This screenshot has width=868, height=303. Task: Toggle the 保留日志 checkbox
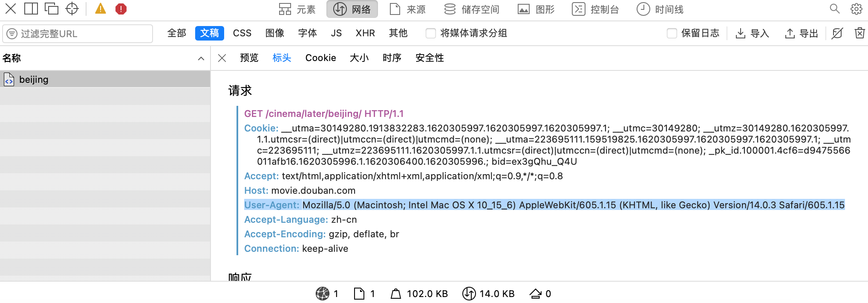[672, 33]
